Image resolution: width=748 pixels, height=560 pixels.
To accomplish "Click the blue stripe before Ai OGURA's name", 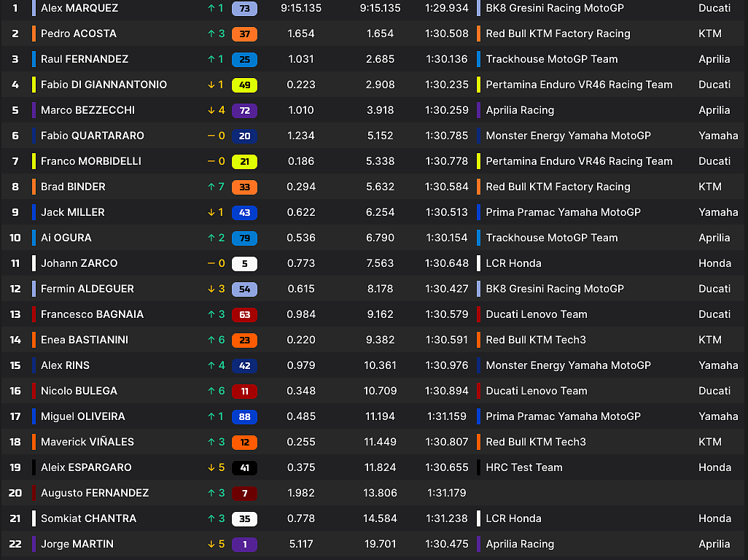I will [34, 238].
